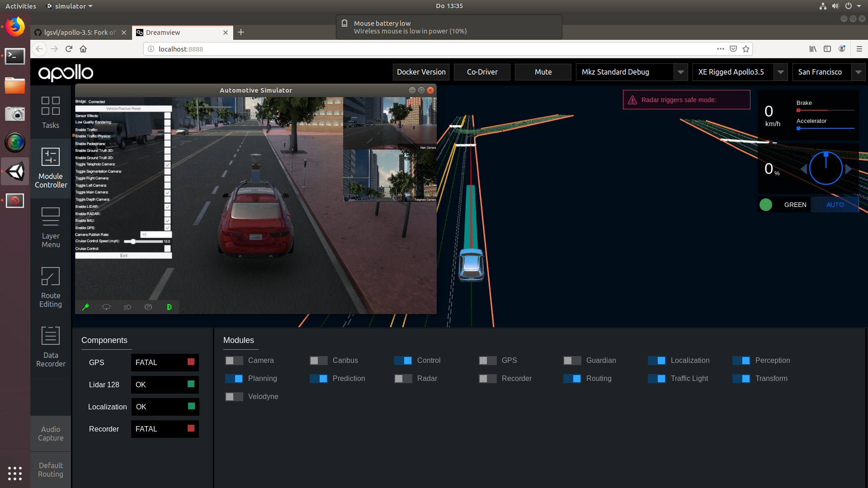The height and width of the screenshot is (488, 868).
Task: Click the green D icon in simulator
Action: pos(169,307)
